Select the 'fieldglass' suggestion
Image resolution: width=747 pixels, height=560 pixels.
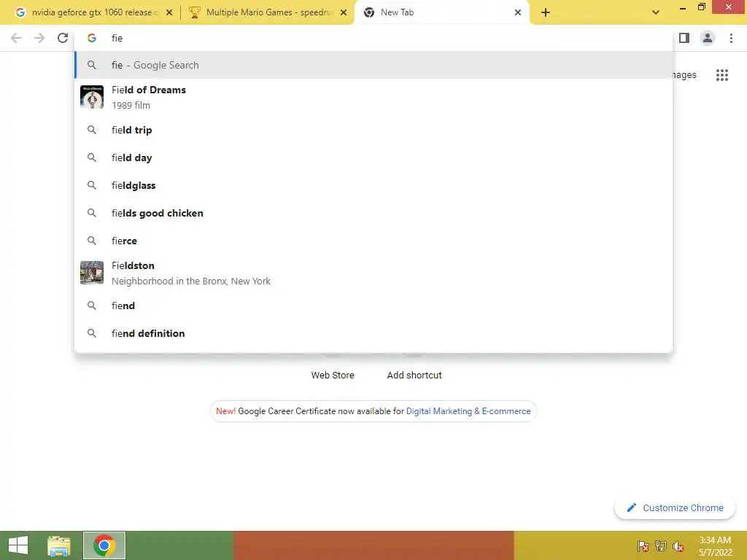pos(373,185)
